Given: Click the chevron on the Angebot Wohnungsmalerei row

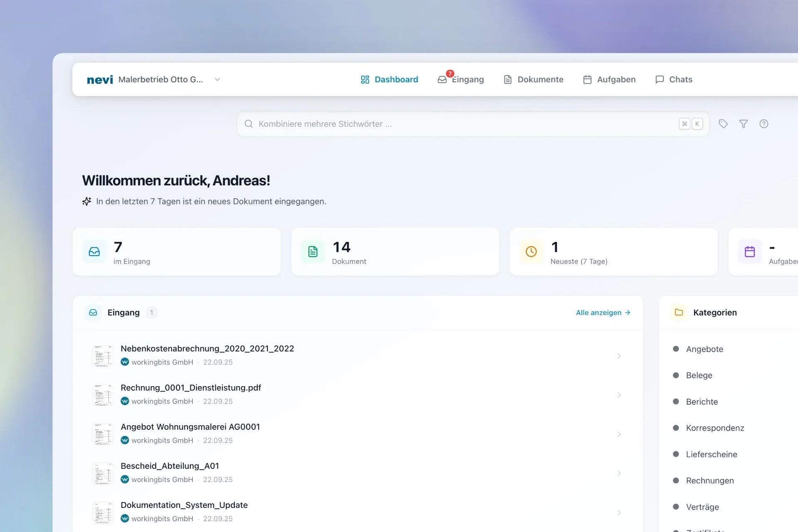Looking at the screenshot, I should [x=619, y=434].
